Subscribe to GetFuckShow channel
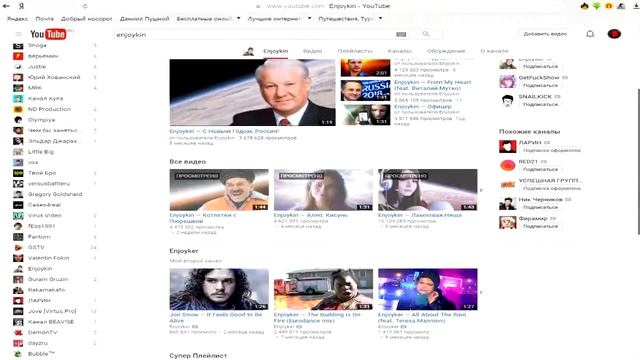Screen dimensions: 640x360 540,85
